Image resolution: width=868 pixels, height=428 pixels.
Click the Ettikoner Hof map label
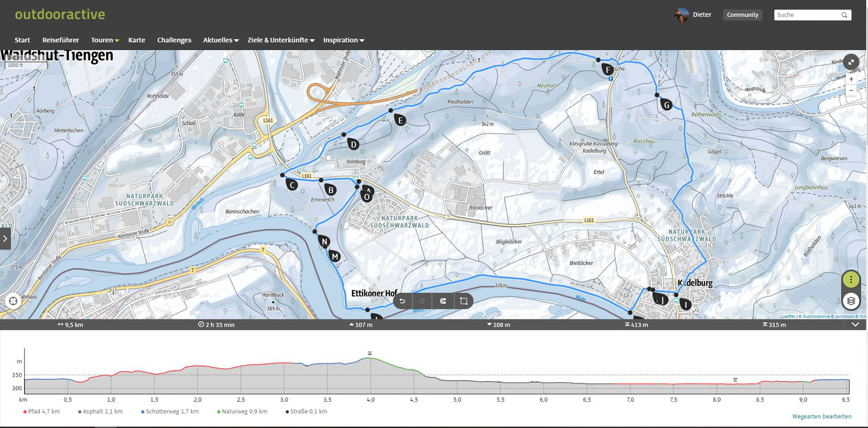(x=374, y=293)
